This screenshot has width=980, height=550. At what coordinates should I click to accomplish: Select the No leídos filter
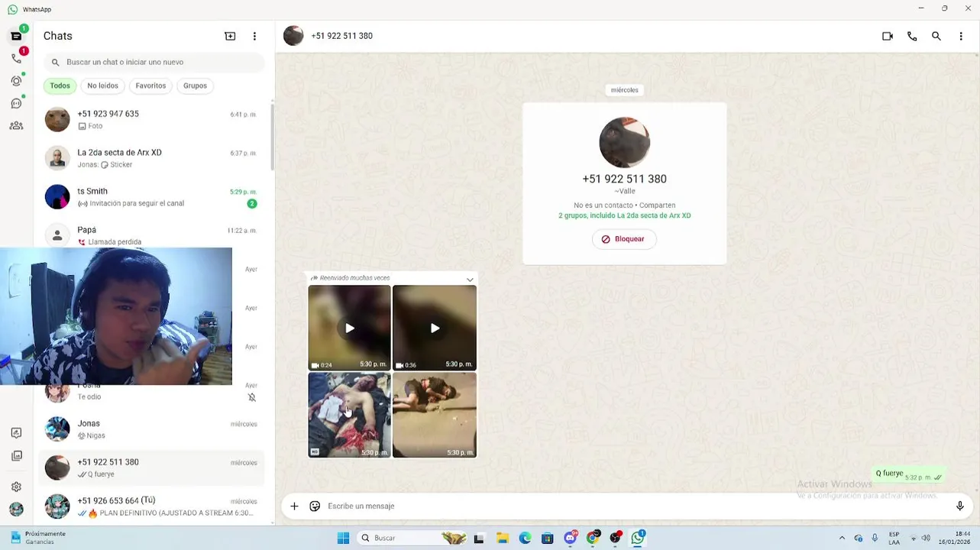102,86
